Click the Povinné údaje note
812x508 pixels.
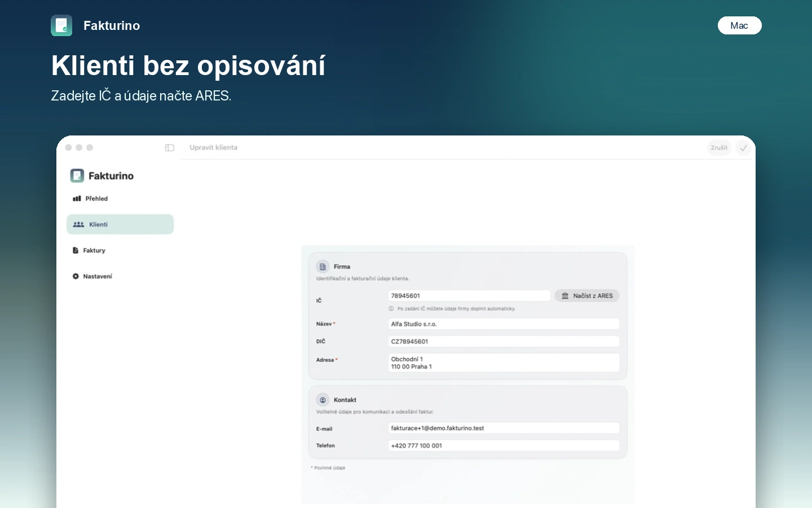click(x=328, y=468)
